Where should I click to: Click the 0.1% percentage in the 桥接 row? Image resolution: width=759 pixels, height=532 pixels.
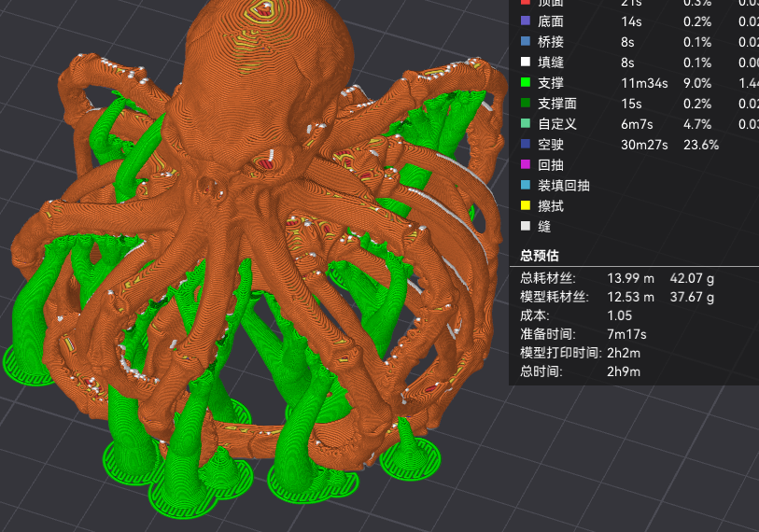point(697,42)
